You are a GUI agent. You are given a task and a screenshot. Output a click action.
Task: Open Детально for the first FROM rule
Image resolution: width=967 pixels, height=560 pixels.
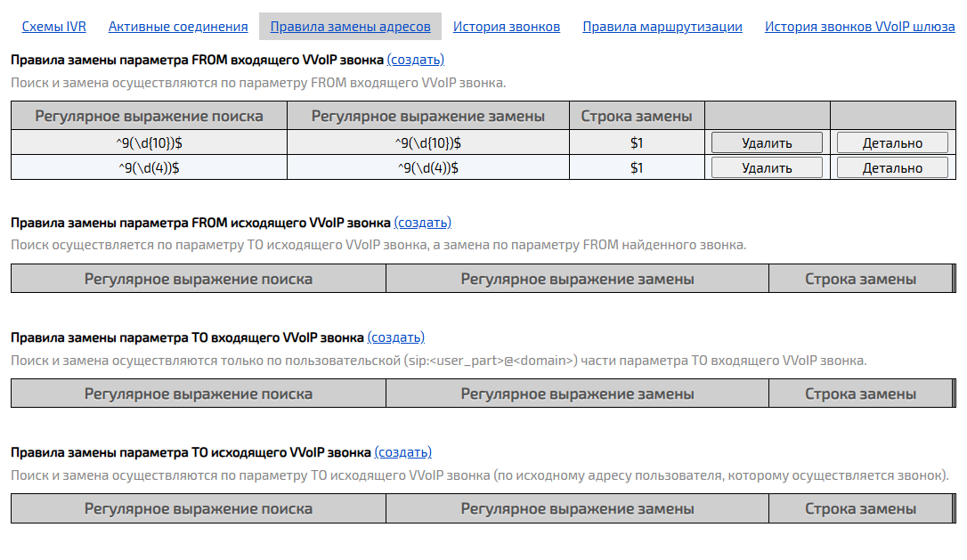point(892,141)
